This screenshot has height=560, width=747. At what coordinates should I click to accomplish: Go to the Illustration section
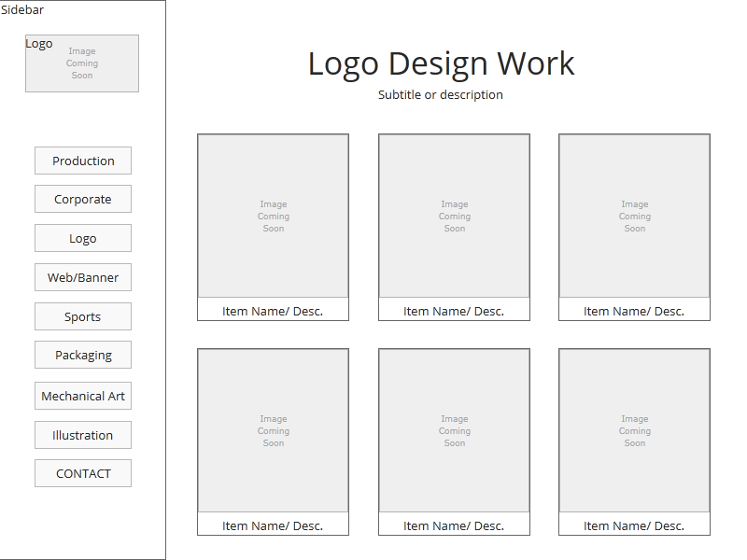83,435
